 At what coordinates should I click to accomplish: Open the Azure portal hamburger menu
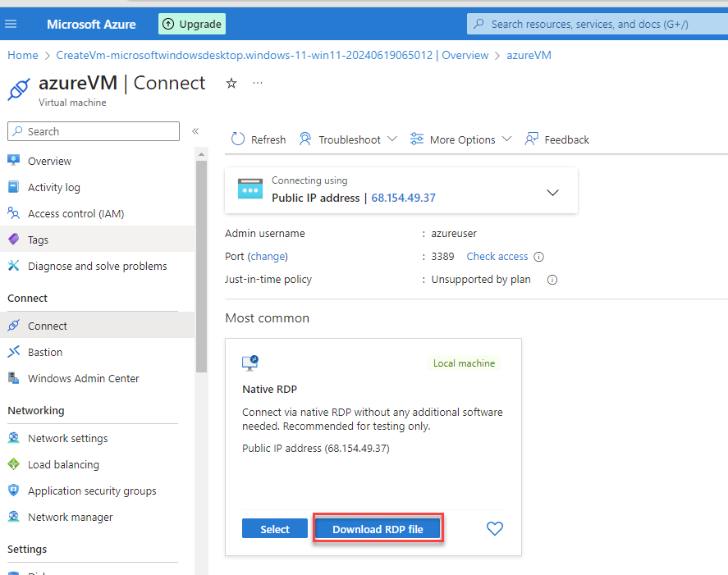click(x=11, y=24)
